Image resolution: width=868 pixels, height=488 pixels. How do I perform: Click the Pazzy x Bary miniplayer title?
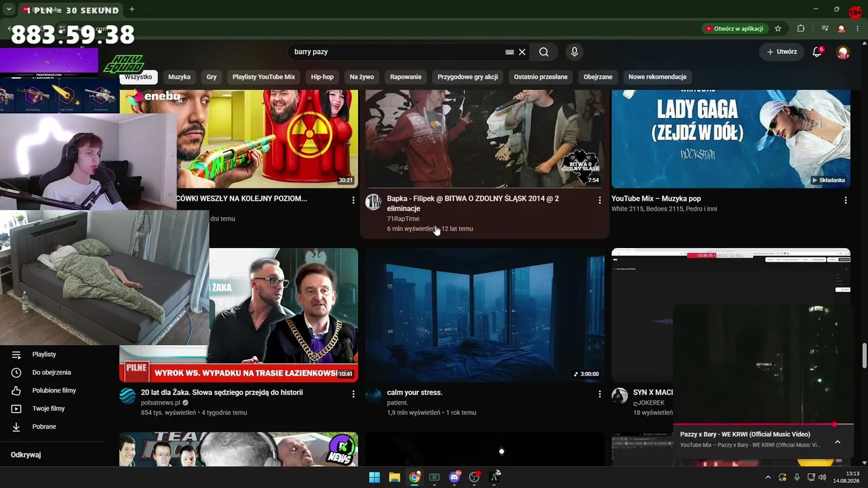tap(745, 434)
